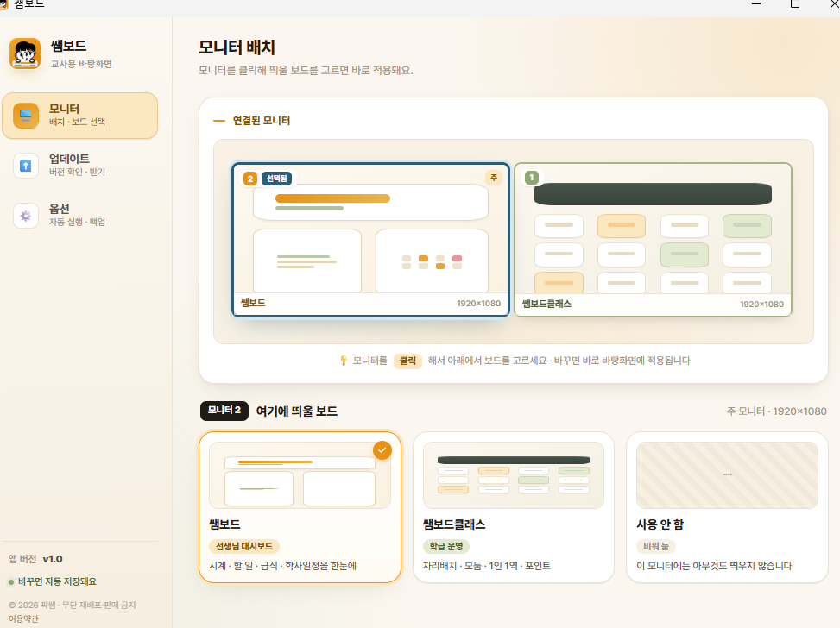Open the 이용약관 link
Viewport: 840px width, 628px height.
click(23, 619)
